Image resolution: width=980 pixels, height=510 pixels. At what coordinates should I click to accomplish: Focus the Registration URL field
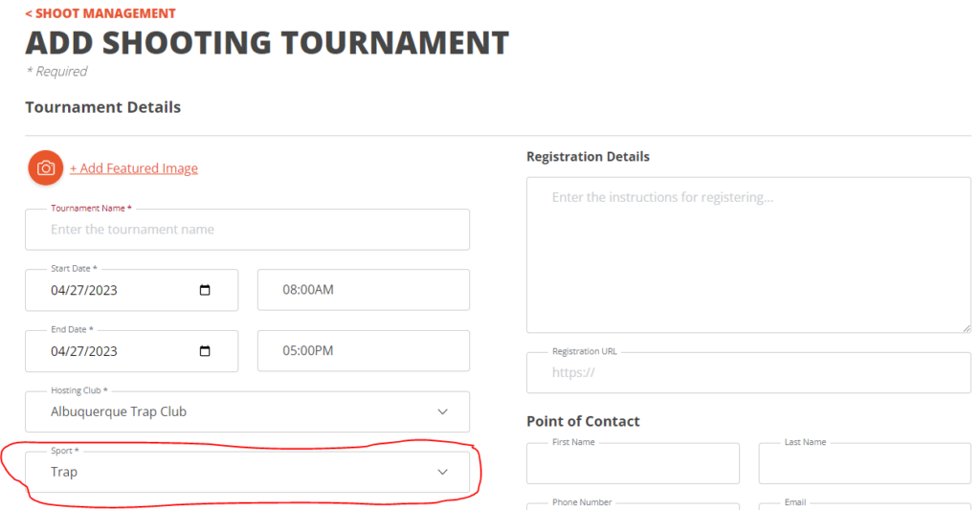point(748,372)
